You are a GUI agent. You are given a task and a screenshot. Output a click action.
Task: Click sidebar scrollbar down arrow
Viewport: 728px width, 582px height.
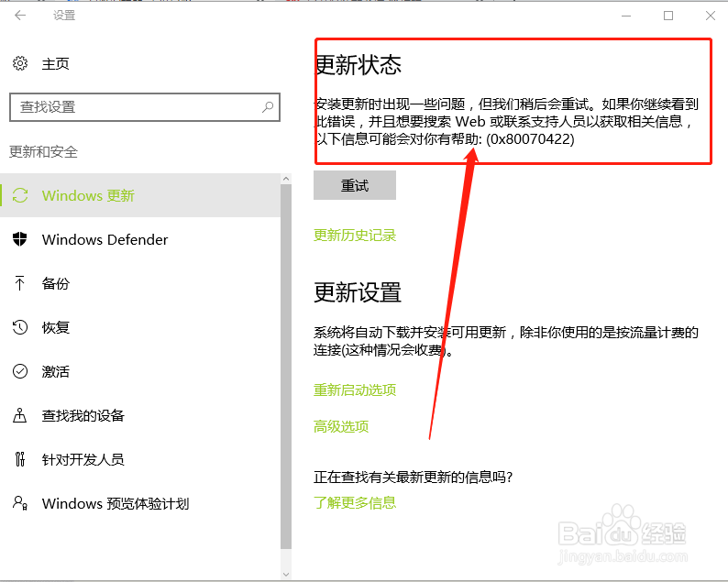286,575
